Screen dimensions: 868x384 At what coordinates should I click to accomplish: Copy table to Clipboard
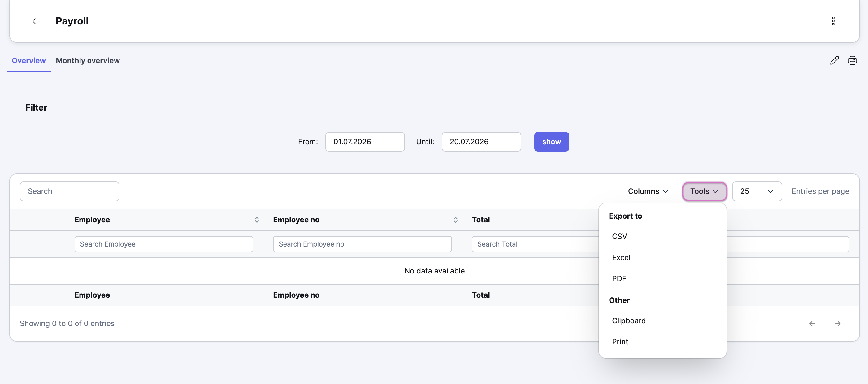pyautogui.click(x=662, y=321)
